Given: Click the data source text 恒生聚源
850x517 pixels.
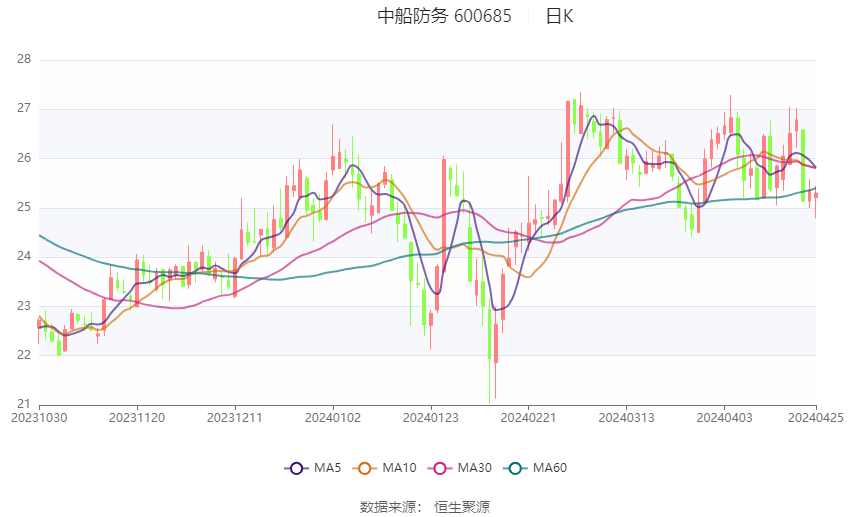Looking at the screenshot, I should (x=462, y=507).
